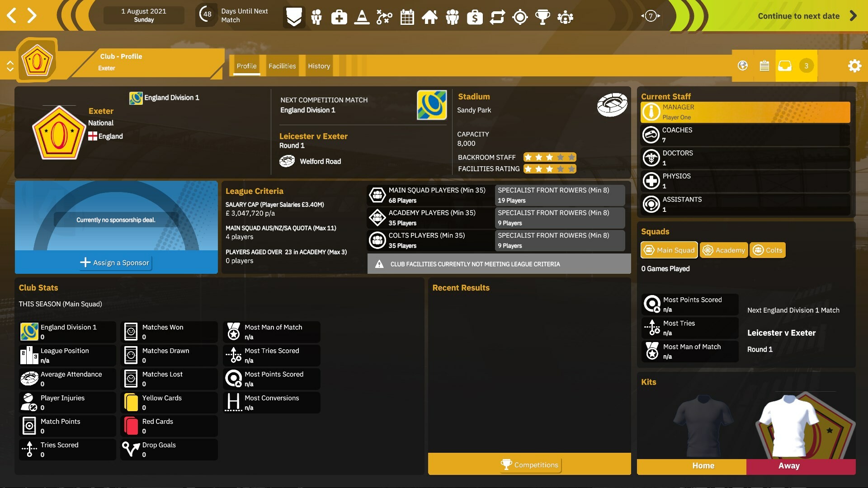Screen dimensions: 868x488
Task: Open the Competitions trophy icon
Action: click(x=543, y=17)
